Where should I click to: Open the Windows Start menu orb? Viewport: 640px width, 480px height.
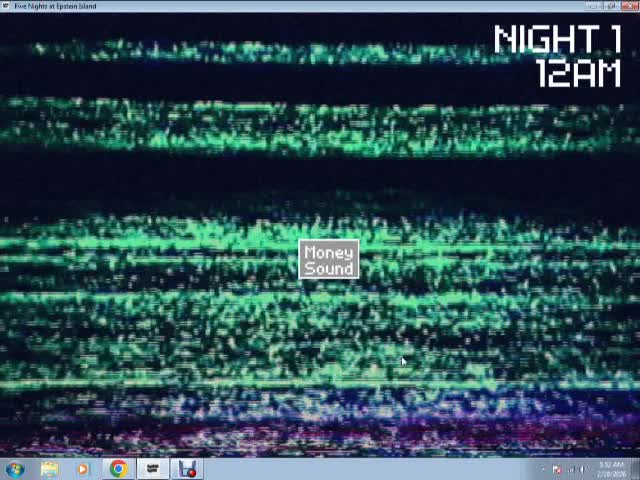click(15, 469)
